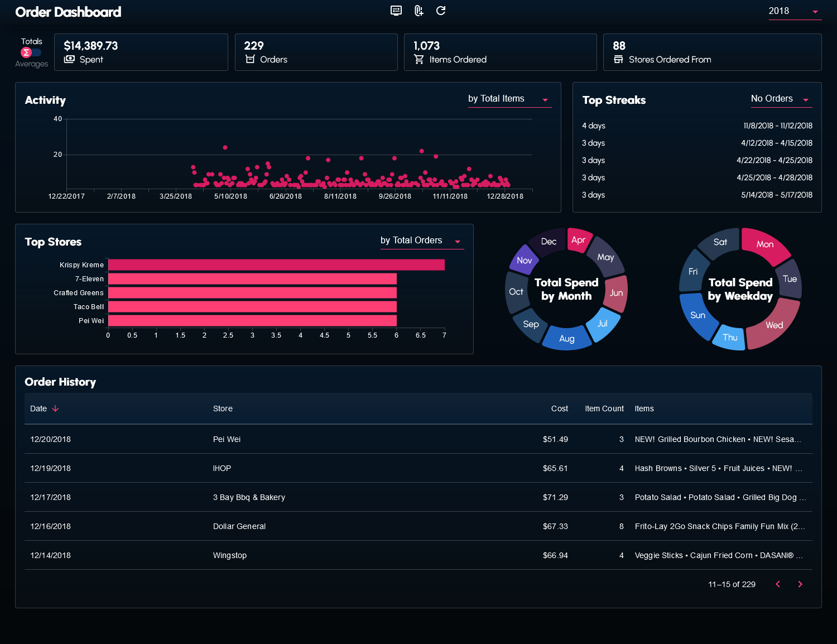Toggle the Totals/Averages switch
837x644 pixels.
click(31, 52)
